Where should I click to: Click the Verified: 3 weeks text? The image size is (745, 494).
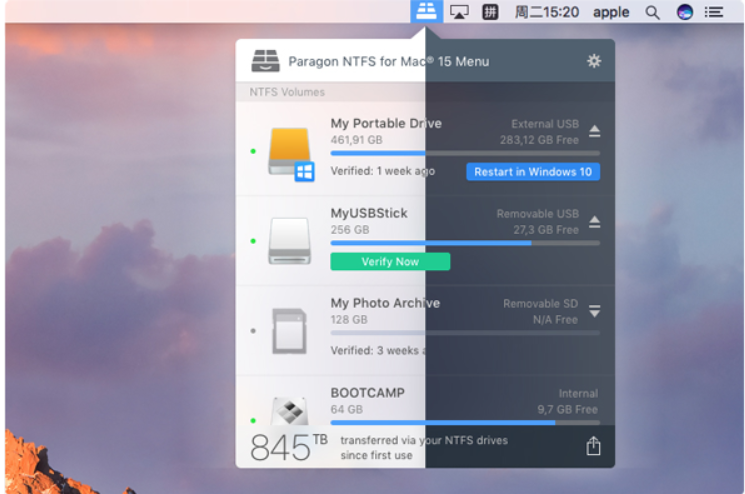point(378,351)
